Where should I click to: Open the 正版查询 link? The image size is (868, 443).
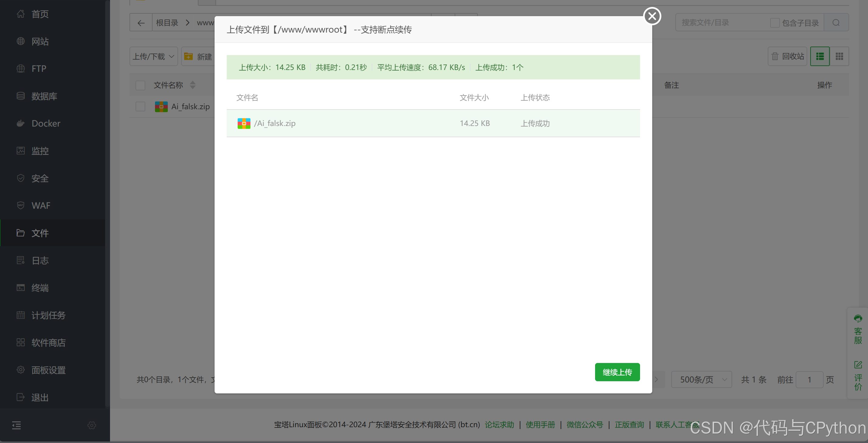pyautogui.click(x=629, y=424)
